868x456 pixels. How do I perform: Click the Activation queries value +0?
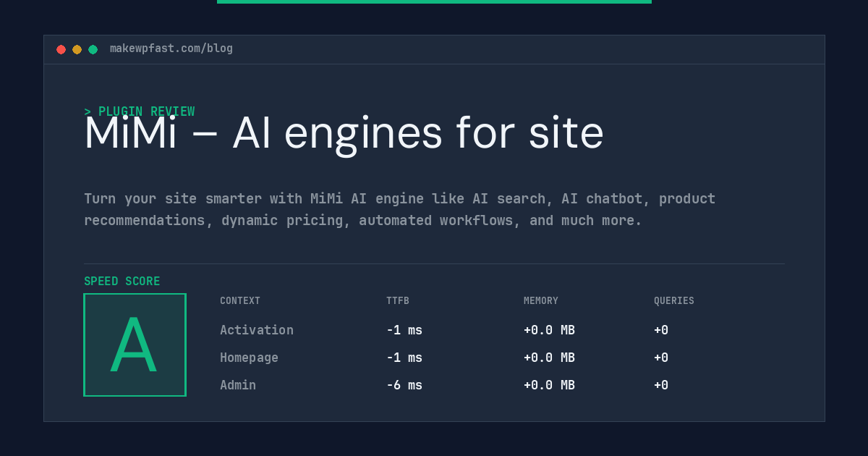click(x=661, y=330)
